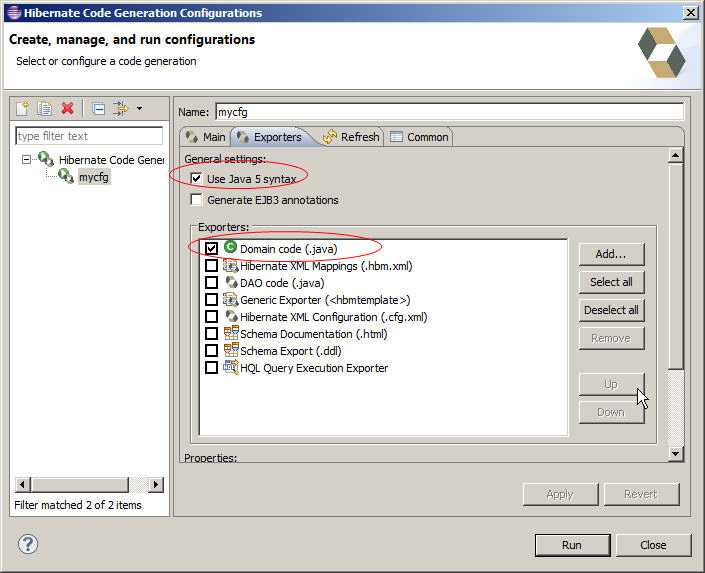Viewport: 705px width, 573px height.
Task: Check HQL Query Execution Exporter checkbox
Action: [211, 367]
